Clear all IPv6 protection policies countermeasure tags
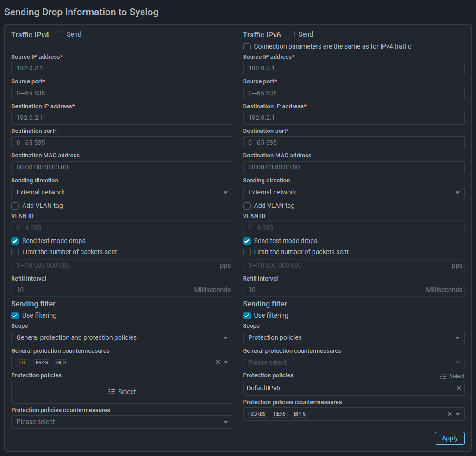476x456 pixels. point(450,414)
